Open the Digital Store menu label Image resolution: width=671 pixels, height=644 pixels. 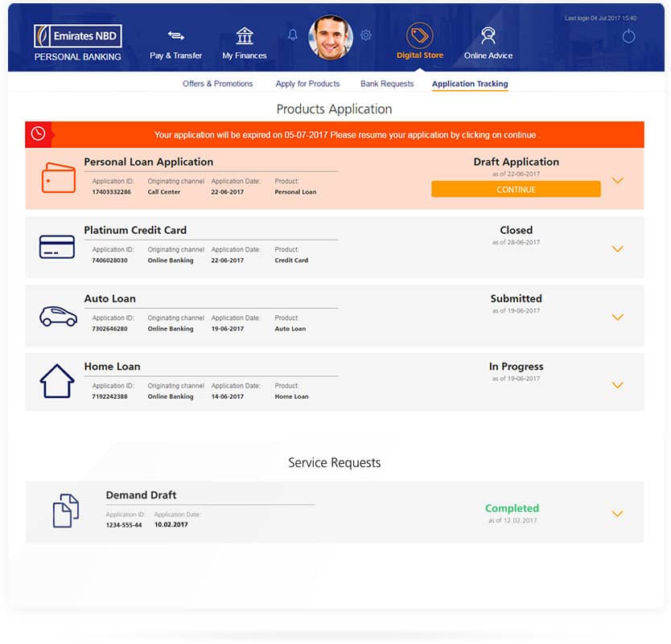[420, 55]
